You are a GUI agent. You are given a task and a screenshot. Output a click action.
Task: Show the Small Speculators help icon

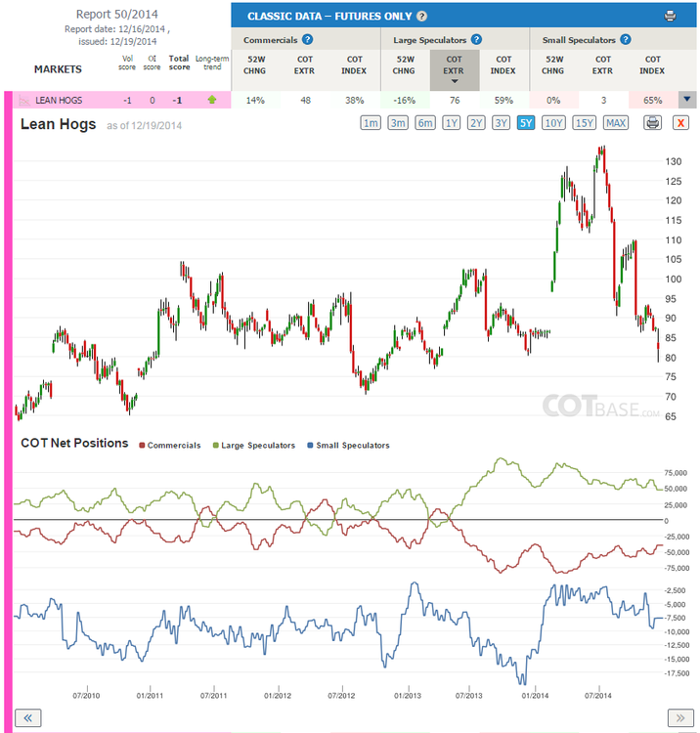(x=625, y=40)
